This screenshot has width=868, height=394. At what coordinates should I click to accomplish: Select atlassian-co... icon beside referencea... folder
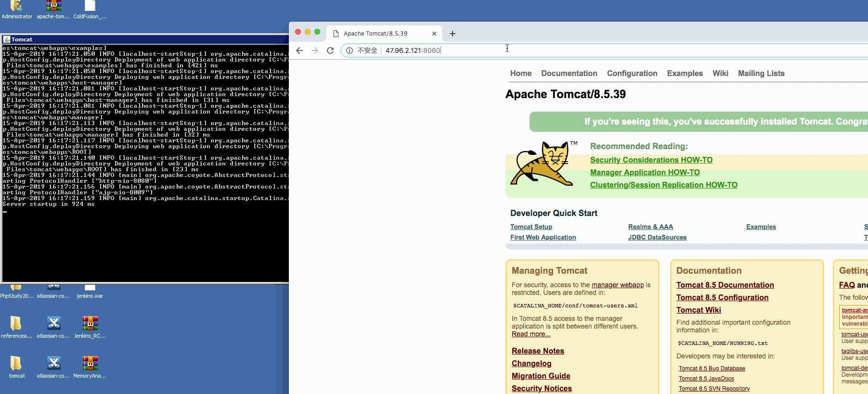click(53, 327)
